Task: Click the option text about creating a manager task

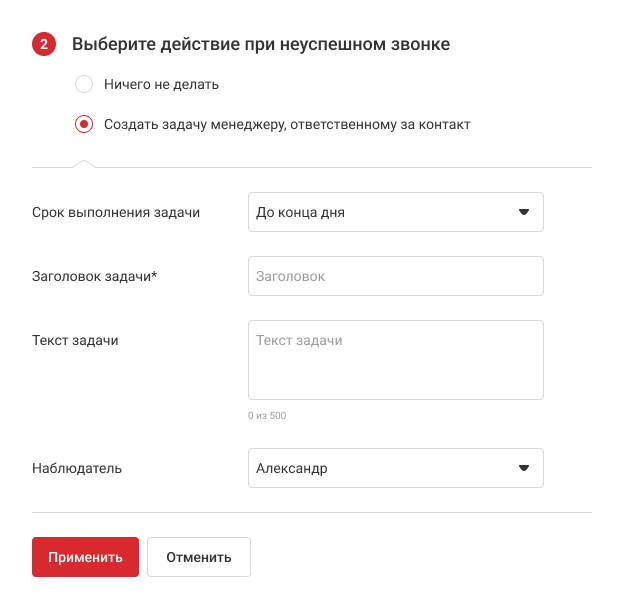Action: coord(287,125)
